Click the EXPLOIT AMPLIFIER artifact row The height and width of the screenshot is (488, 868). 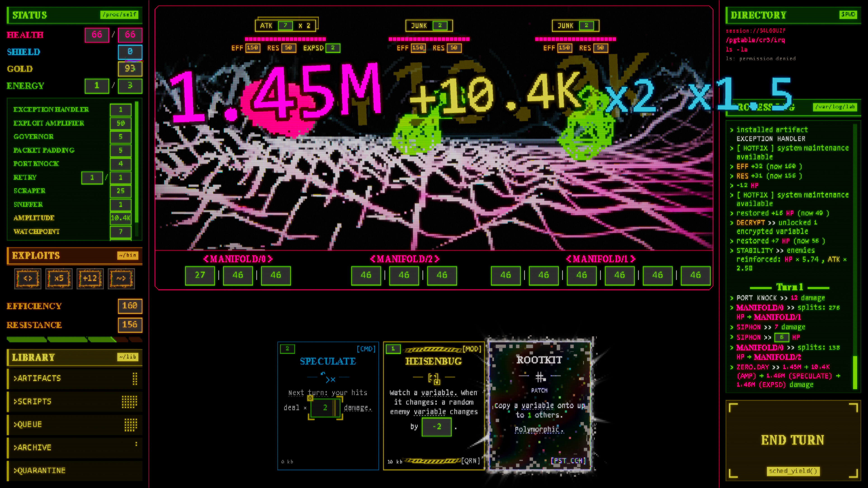[x=72, y=123]
